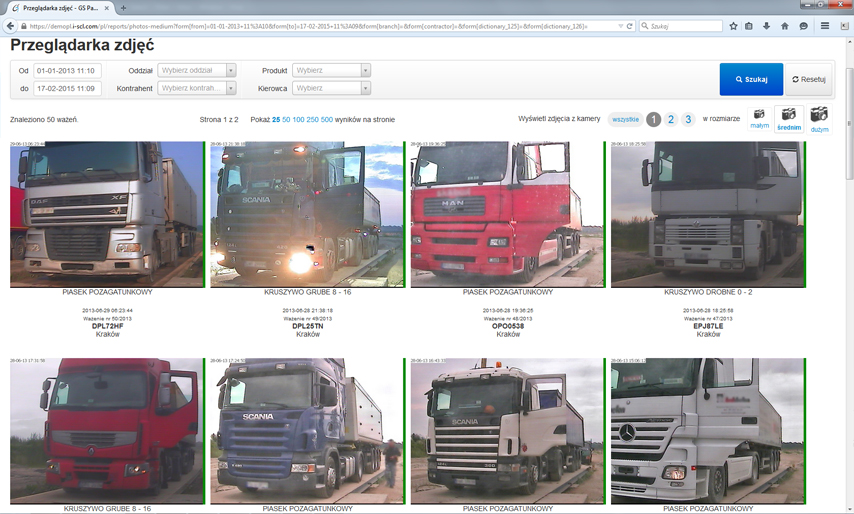Viewport: 854px width, 514px height.
Task: Click the 'Od' start date field
Action: [67, 71]
